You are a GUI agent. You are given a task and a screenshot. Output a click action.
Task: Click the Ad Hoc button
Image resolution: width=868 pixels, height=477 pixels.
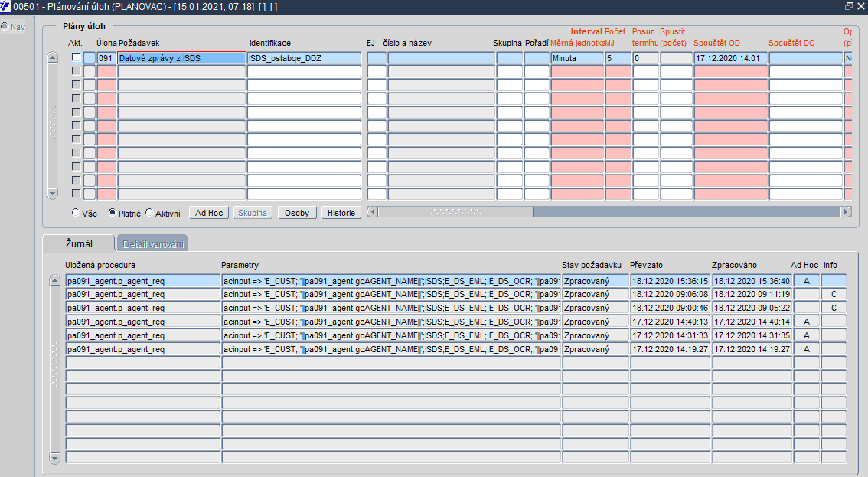[x=209, y=213]
